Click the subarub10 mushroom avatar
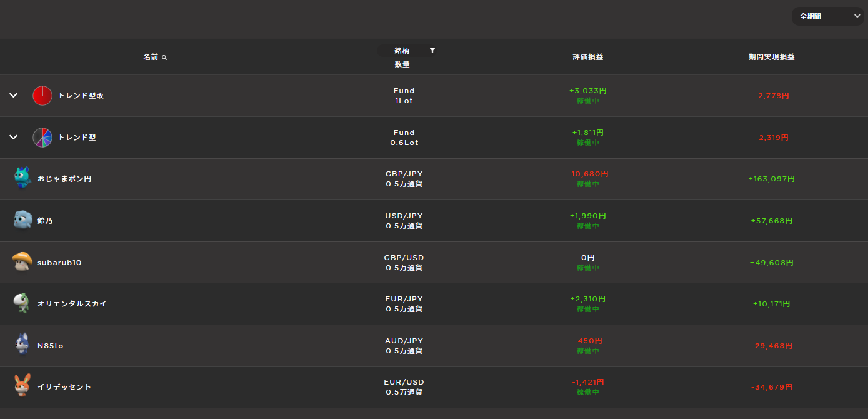The image size is (868, 419). point(22,261)
